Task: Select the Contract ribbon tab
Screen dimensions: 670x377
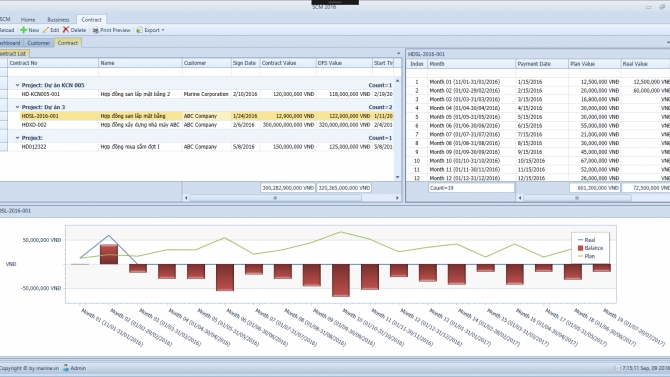Action: (91, 19)
